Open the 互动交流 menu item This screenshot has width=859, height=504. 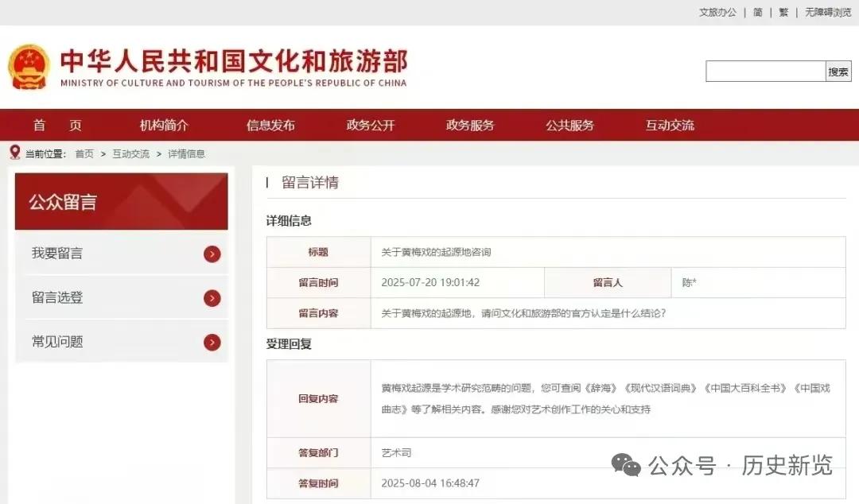coord(670,126)
